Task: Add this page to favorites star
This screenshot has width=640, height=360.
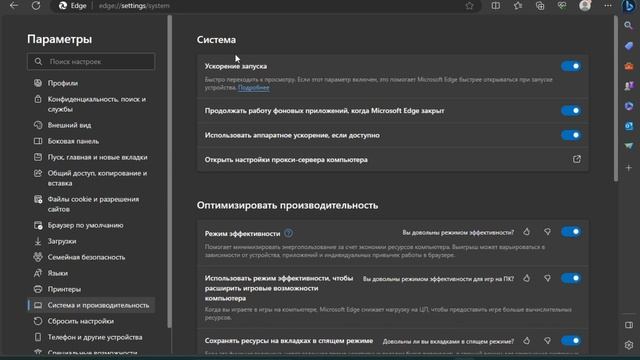Action: click(469, 6)
